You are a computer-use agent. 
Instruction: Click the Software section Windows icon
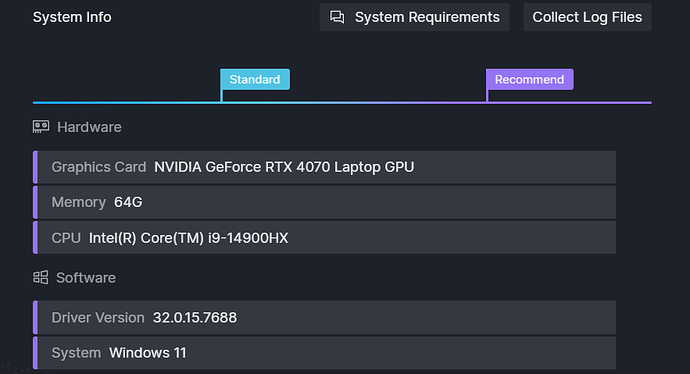click(40, 277)
